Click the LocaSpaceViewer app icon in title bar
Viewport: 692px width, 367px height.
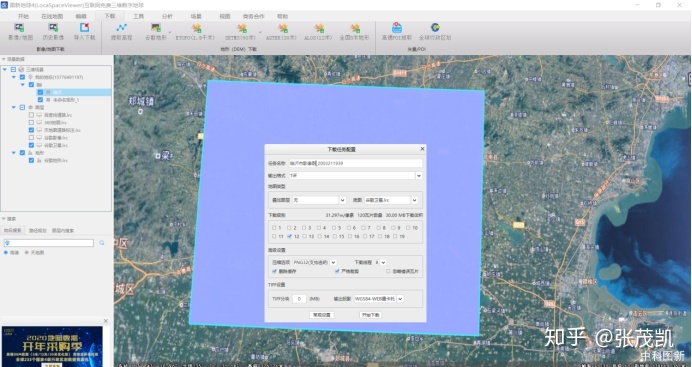pos(4,5)
